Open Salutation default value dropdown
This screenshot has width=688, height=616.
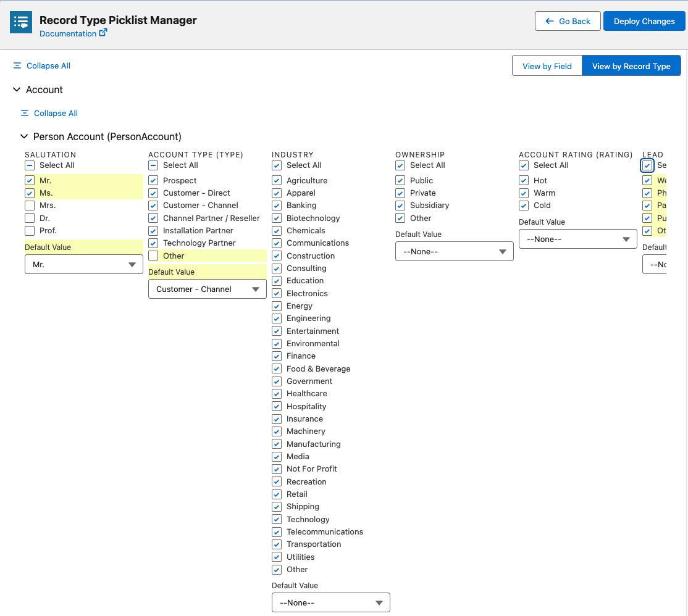[x=84, y=264]
